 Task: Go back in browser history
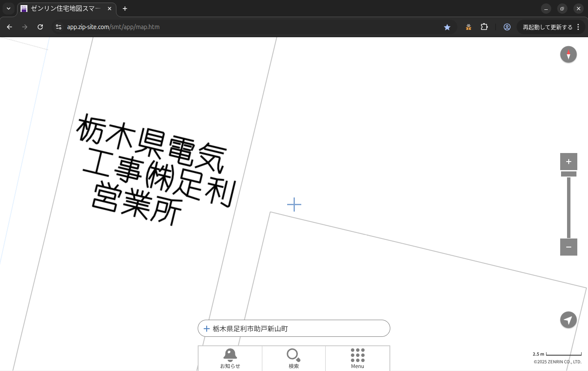(9, 27)
